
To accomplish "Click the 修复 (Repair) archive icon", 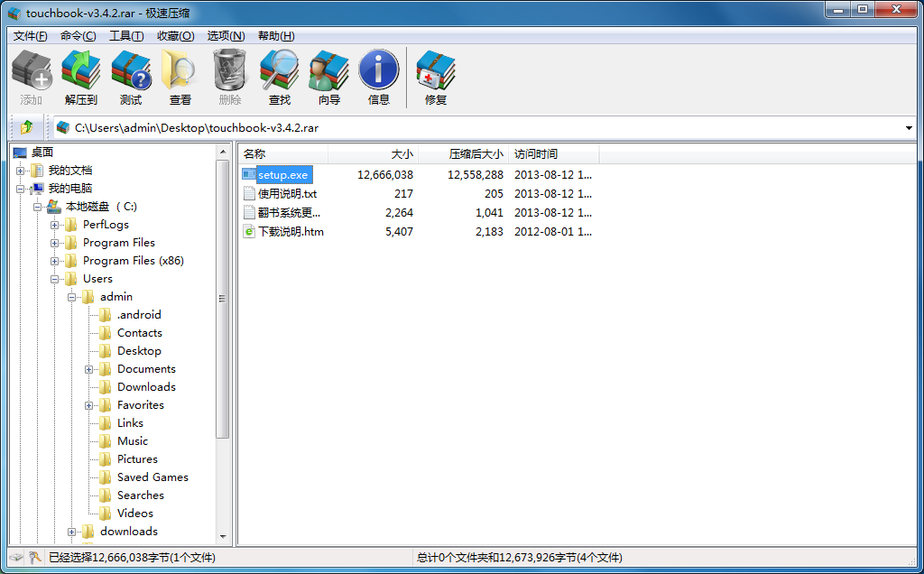I will click(436, 77).
